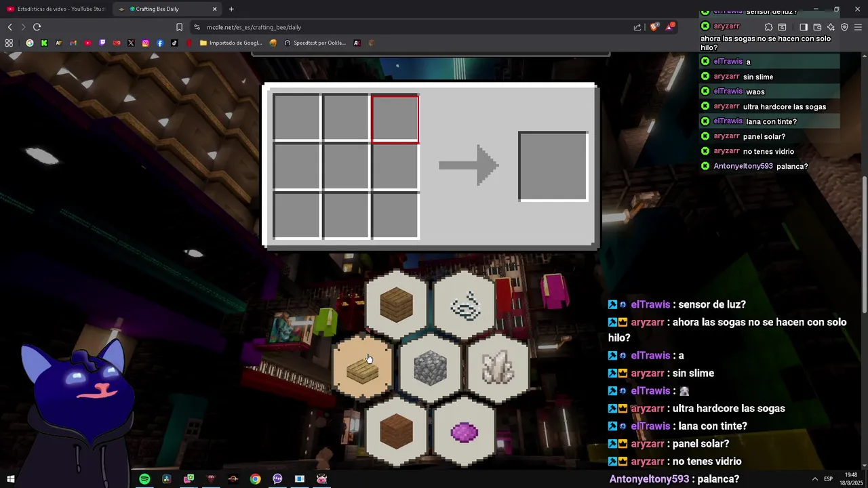
Task: Open the TikTok bookmark
Action: pos(174,43)
